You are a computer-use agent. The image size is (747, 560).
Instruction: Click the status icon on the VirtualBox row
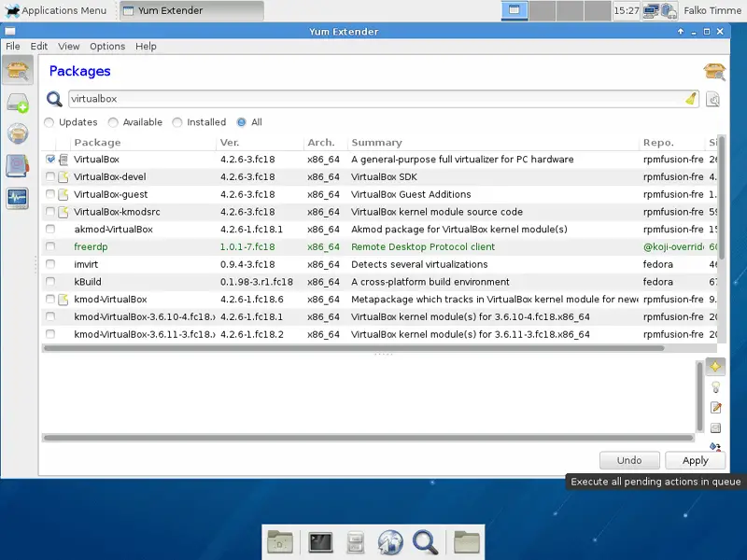pyautogui.click(x=63, y=160)
